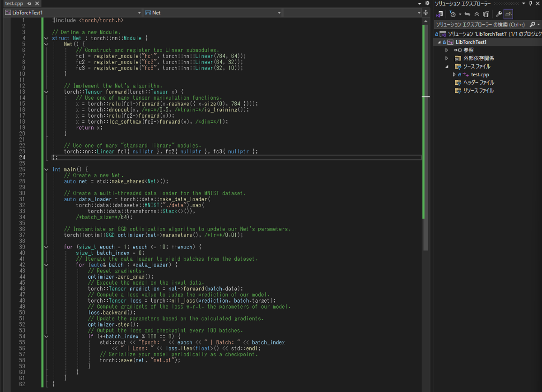542x392 pixels.
Task: Click Sync with Active Document icon
Action: 467,14
